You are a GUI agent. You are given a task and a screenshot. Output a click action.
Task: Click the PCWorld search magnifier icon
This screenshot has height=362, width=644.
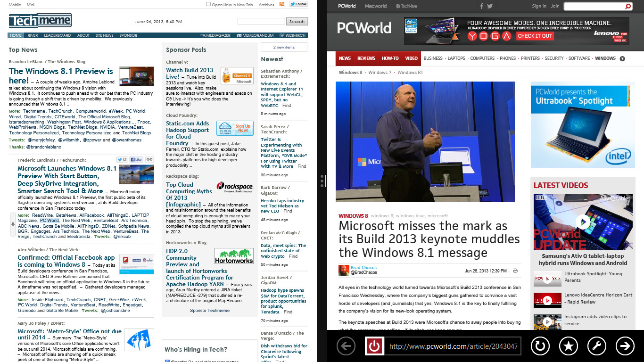628,6
